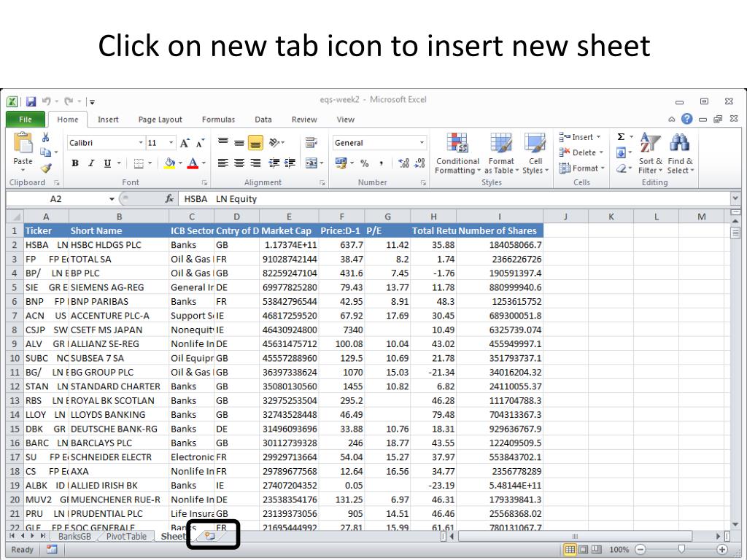747x560 pixels.
Task: Open Microsoft Excel Help question mark
Action: pyautogui.click(x=687, y=119)
